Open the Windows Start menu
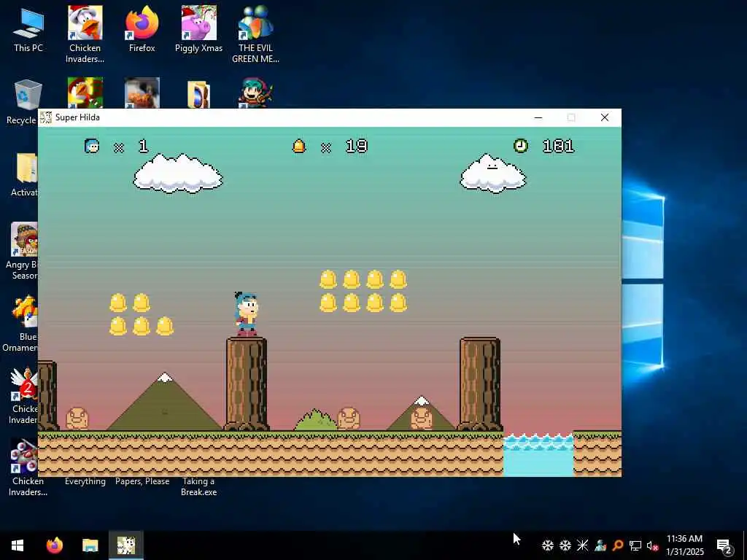The height and width of the screenshot is (560, 747). [x=18, y=545]
